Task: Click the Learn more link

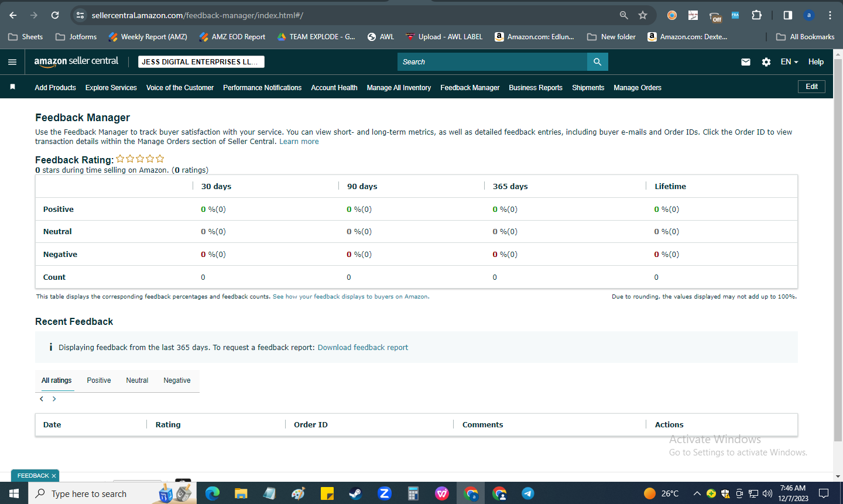Action: click(x=299, y=142)
